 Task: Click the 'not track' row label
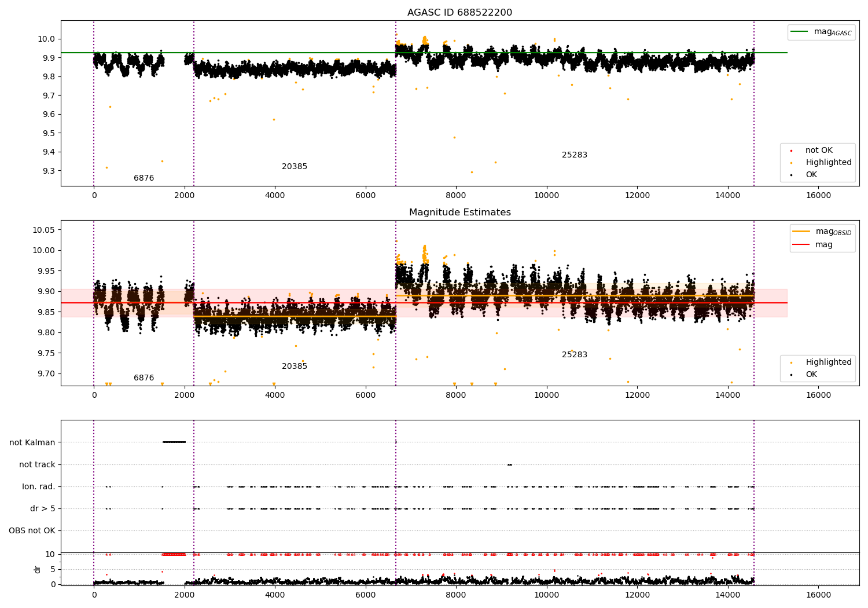(x=37, y=464)
